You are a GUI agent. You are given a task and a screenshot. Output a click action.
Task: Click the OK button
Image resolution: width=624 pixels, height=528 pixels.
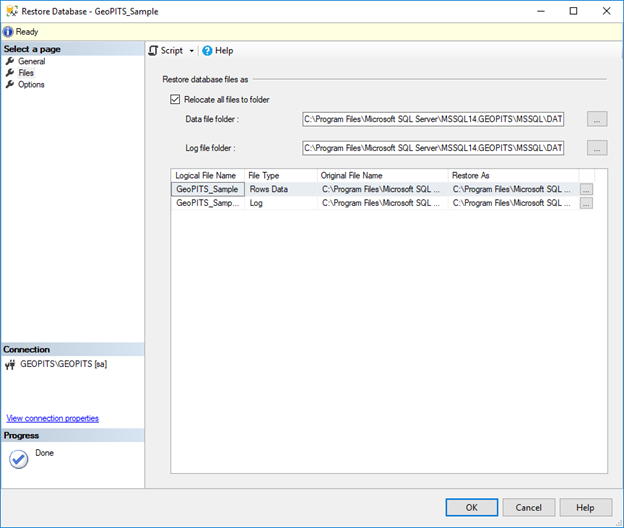tap(472, 507)
